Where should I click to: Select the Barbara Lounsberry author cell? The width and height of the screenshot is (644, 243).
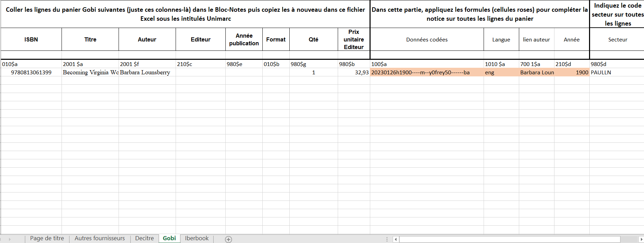(x=147, y=73)
